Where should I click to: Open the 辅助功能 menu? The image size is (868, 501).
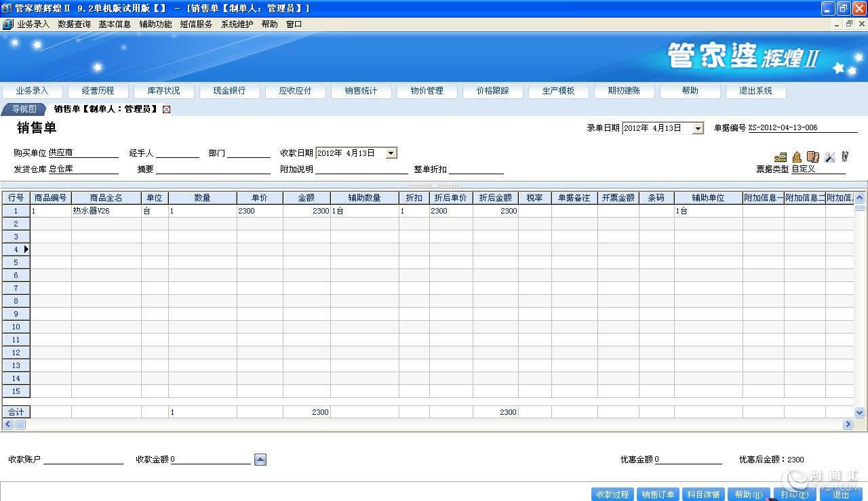point(155,24)
